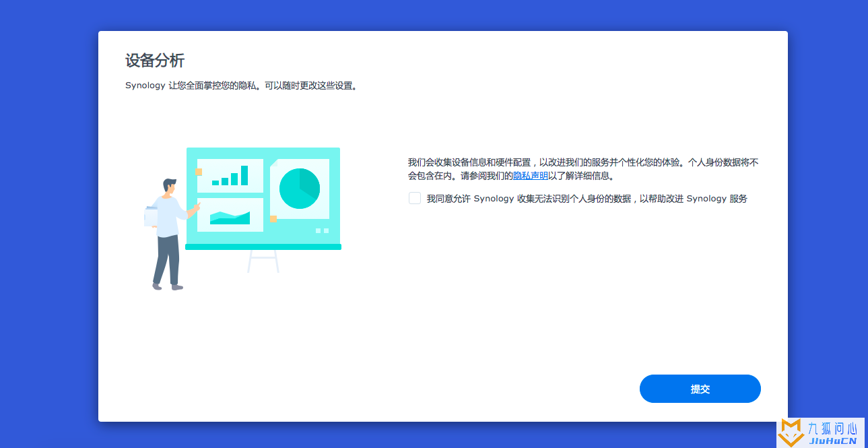The width and height of the screenshot is (868, 448).
Task: Check the Synology data collection consent checkbox
Action: pos(415,198)
